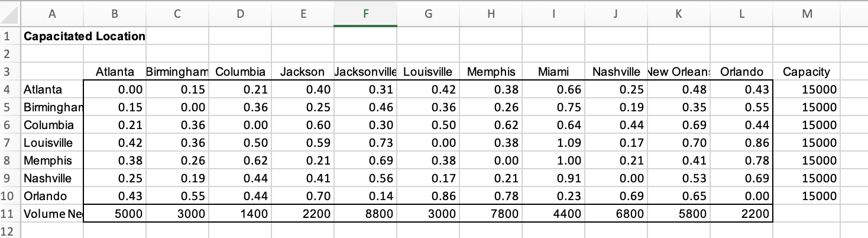Click the volume cell showing 1400

point(239,214)
